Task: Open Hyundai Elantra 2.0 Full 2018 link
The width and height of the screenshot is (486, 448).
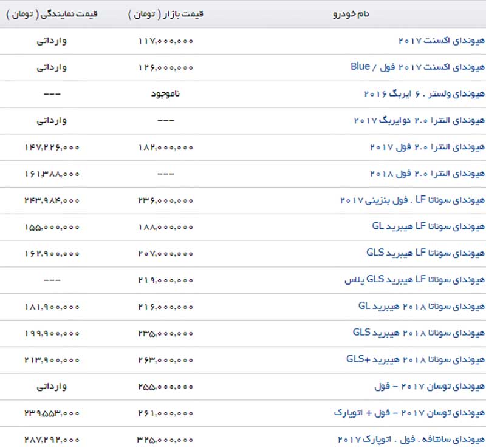Action: (428, 174)
